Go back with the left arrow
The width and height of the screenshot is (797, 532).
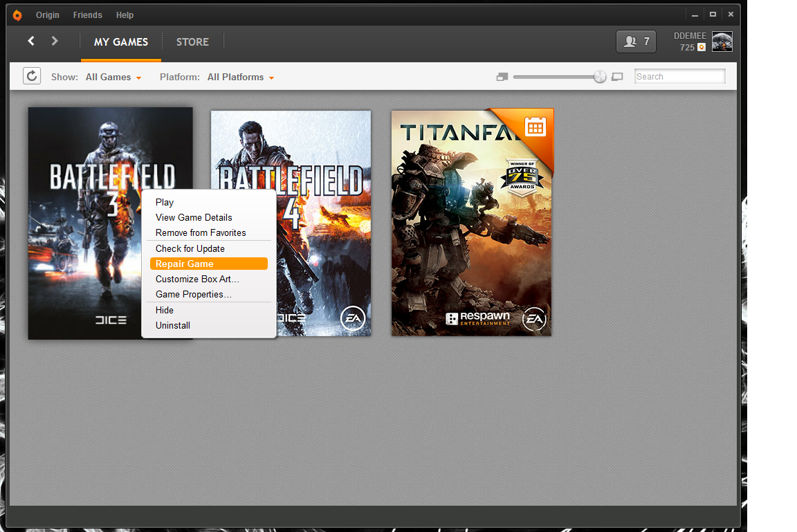[x=31, y=42]
